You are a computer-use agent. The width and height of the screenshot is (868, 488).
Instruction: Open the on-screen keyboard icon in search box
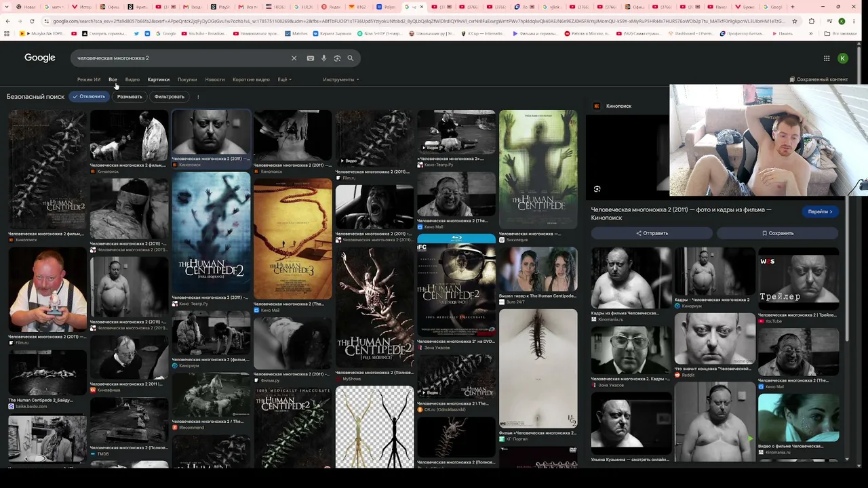point(311,58)
